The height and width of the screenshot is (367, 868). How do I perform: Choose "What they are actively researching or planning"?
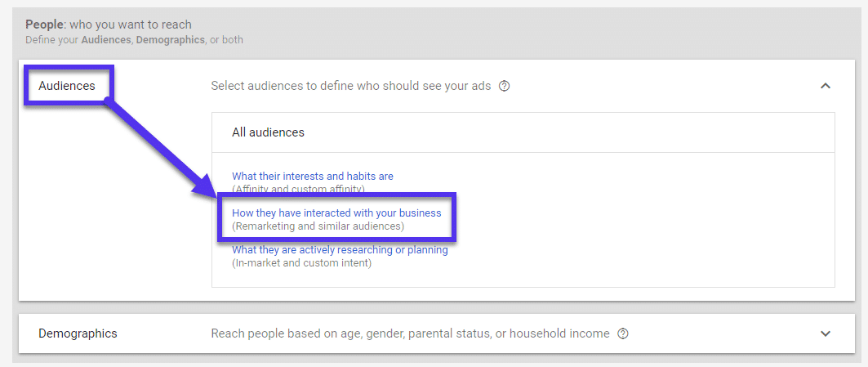click(x=340, y=250)
